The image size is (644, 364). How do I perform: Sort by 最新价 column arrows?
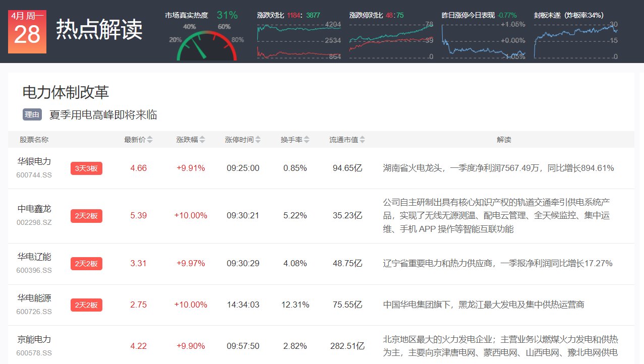150,140
